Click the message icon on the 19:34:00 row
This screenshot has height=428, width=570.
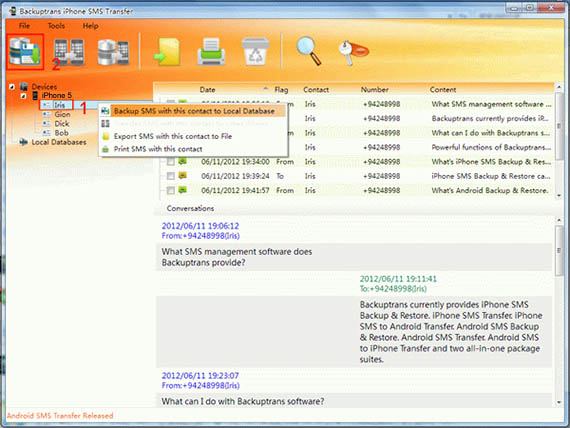coord(182,161)
